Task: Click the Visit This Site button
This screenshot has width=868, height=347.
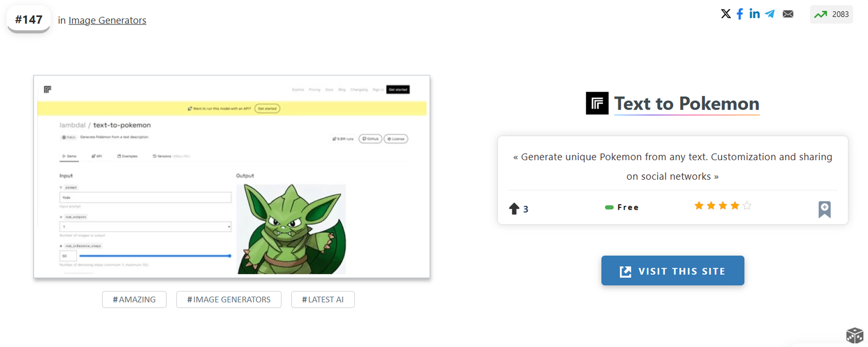Action: pyautogui.click(x=673, y=270)
